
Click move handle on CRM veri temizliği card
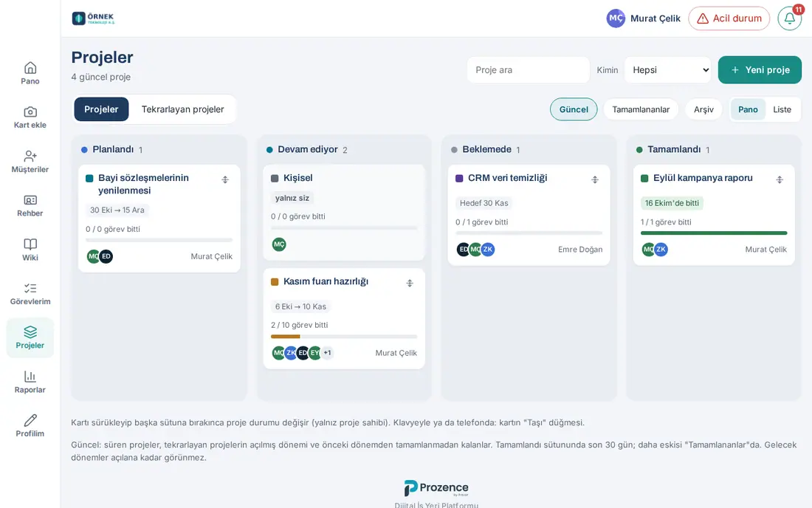[594, 179]
